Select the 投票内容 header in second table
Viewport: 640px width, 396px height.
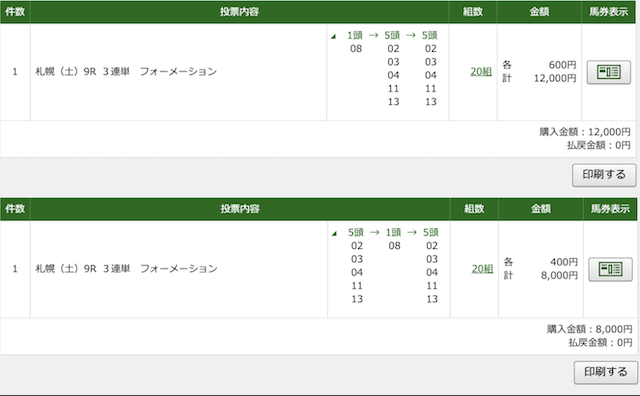point(240,209)
